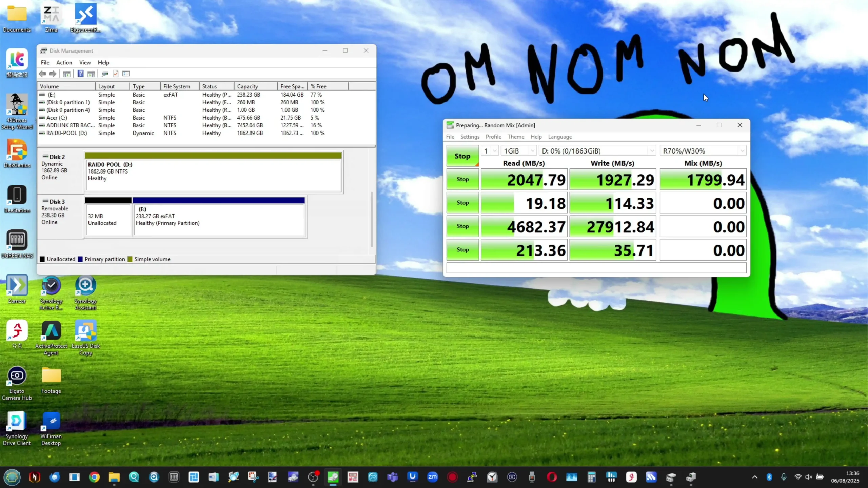Open 45Drives Setup Wizard desktop icon
This screenshot has height=488, width=868.
coord(17,112)
